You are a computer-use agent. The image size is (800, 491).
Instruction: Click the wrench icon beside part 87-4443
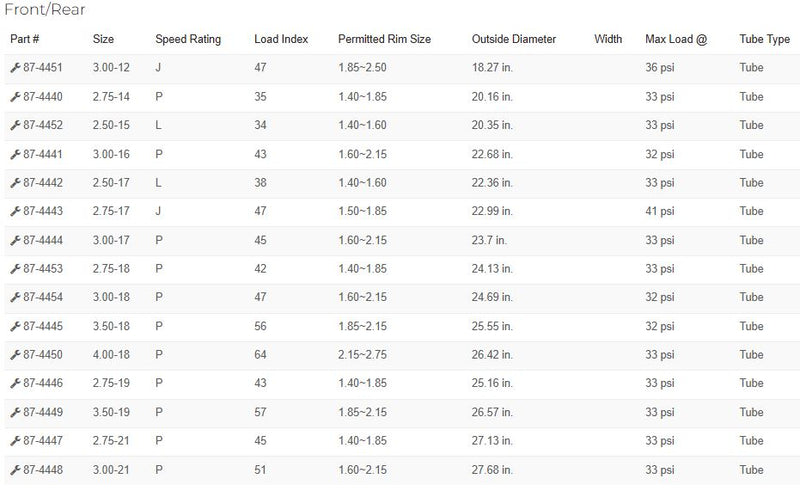point(15,211)
